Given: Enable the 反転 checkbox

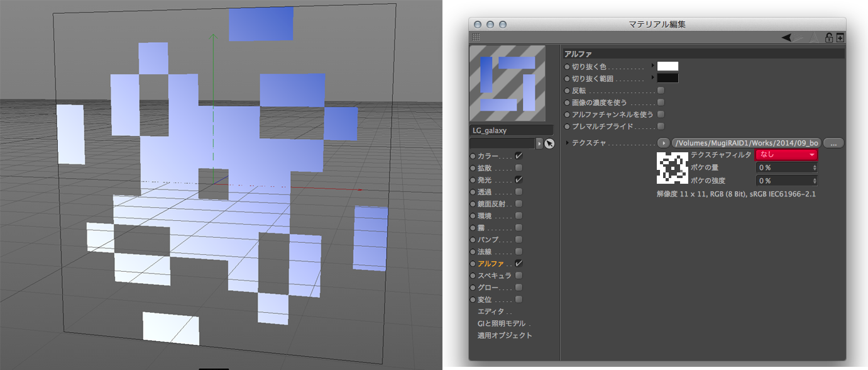Looking at the screenshot, I should [x=661, y=91].
